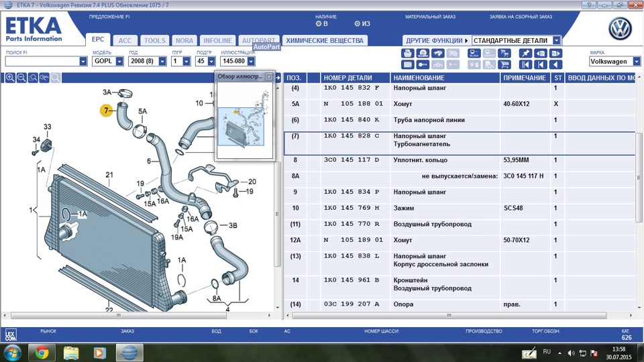This screenshot has width=644, height=362.
Task: Click the НАИМЕНОВАНИЕ column header
Action: 445,78
